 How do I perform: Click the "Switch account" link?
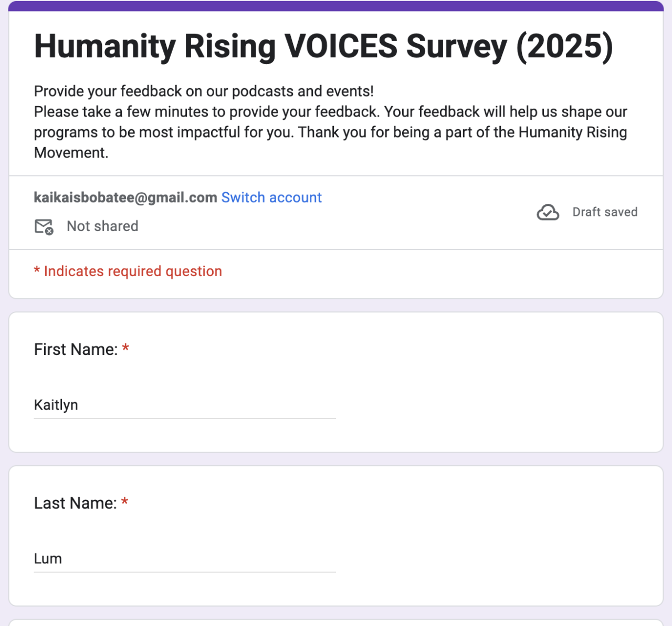click(271, 197)
